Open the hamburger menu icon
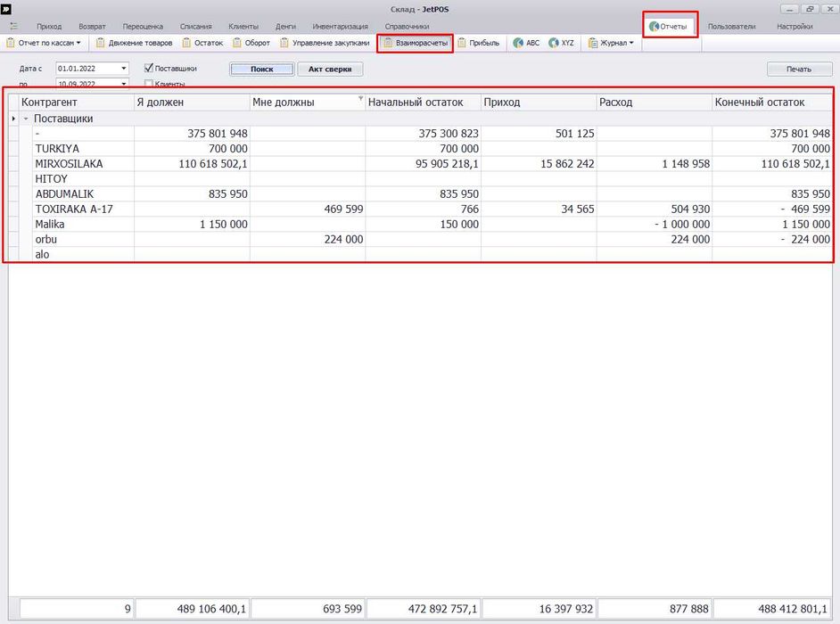The height and width of the screenshot is (624, 840). 14,26
